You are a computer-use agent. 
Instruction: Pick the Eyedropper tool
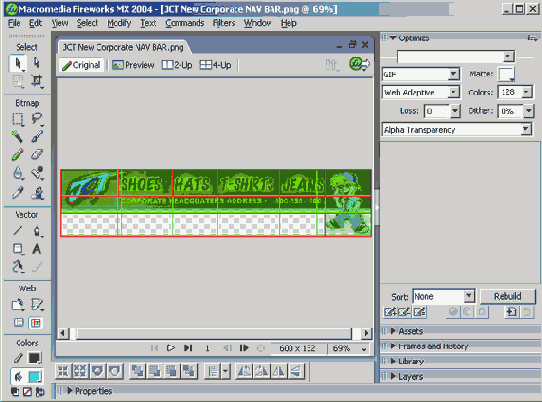pyautogui.click(x=17, y=193)
